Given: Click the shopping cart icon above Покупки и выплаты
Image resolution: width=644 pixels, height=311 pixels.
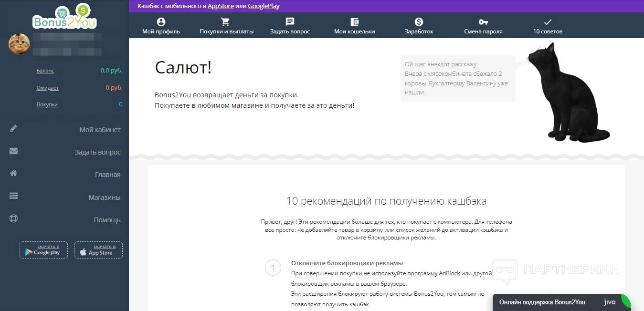Looking at the screenshot, I should [226, 22].
